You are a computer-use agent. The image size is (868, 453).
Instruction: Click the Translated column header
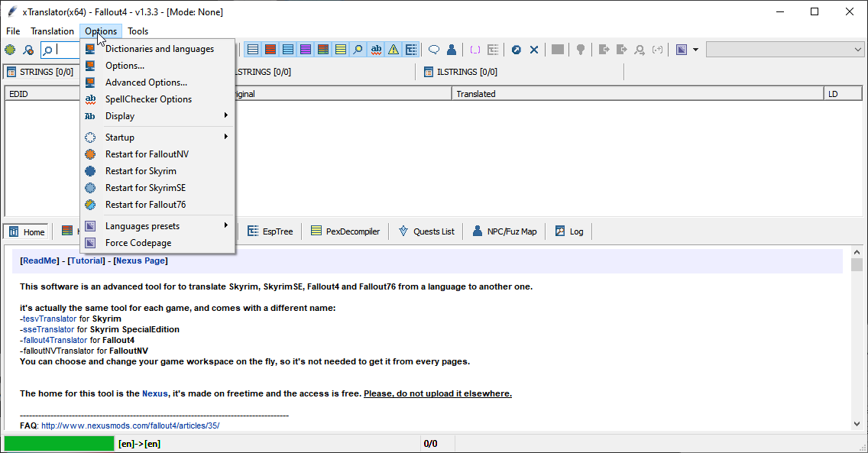coord(638,94)
